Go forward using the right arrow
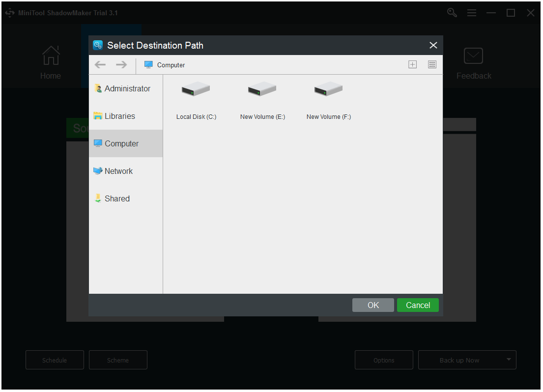Screen dimensions: 543x392 point(121,65)
